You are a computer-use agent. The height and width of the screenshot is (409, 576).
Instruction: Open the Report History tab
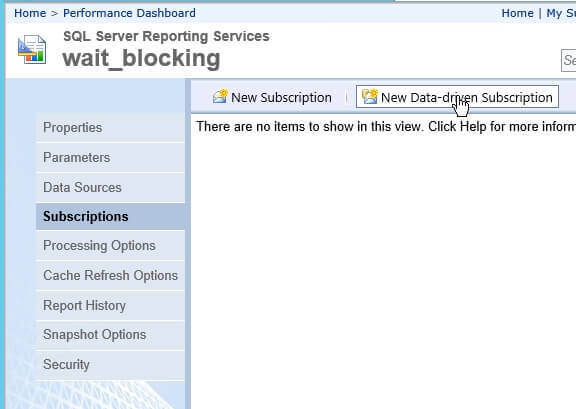click(110, 305)
